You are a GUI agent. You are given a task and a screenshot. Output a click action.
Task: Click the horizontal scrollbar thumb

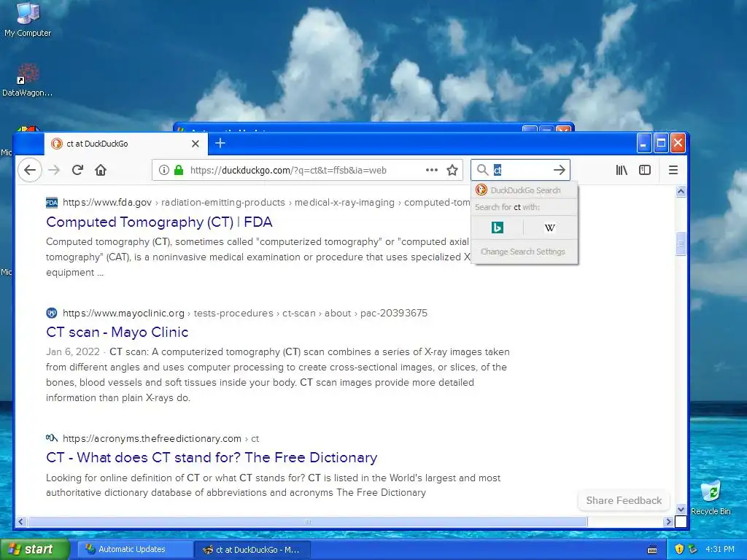click(307, 522)
